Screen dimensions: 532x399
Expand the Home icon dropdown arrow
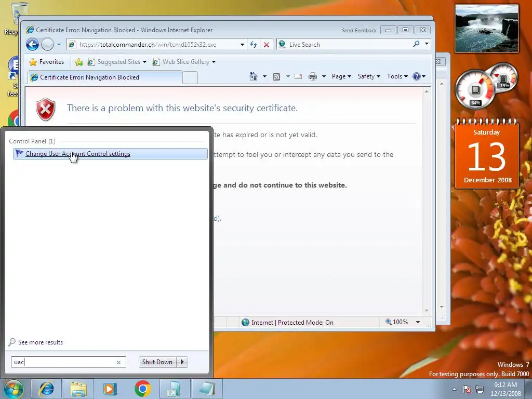pyautogui.click(x=264, y=76)
